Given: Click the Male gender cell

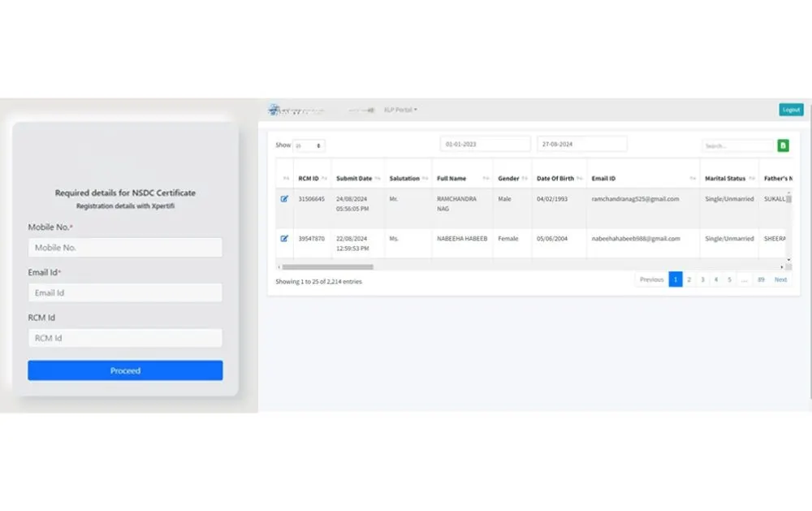Looking at the screenshot, I should (x=504, y=199).
